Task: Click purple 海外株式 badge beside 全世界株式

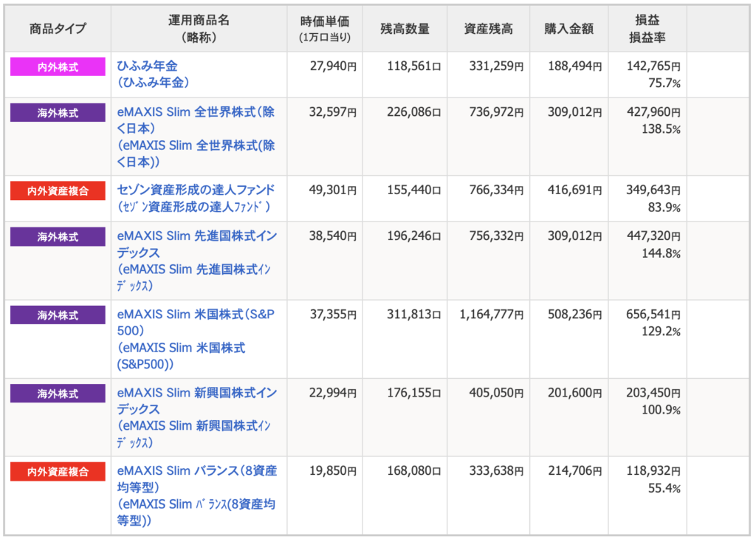Action: click(58, 113)
